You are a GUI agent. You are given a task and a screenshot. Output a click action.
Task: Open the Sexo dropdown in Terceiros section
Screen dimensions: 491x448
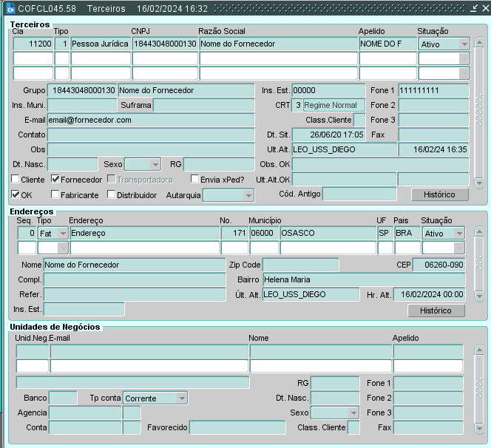pos(155,164)
